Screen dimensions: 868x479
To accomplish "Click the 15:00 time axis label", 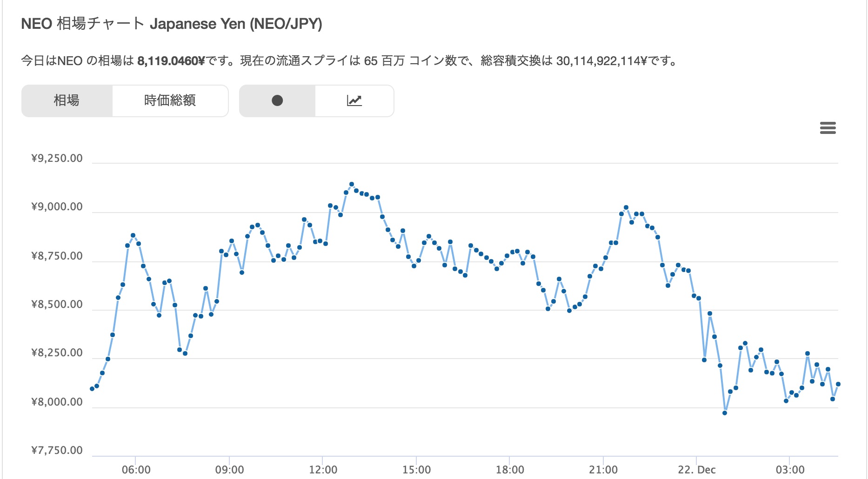I will [416, 470].
